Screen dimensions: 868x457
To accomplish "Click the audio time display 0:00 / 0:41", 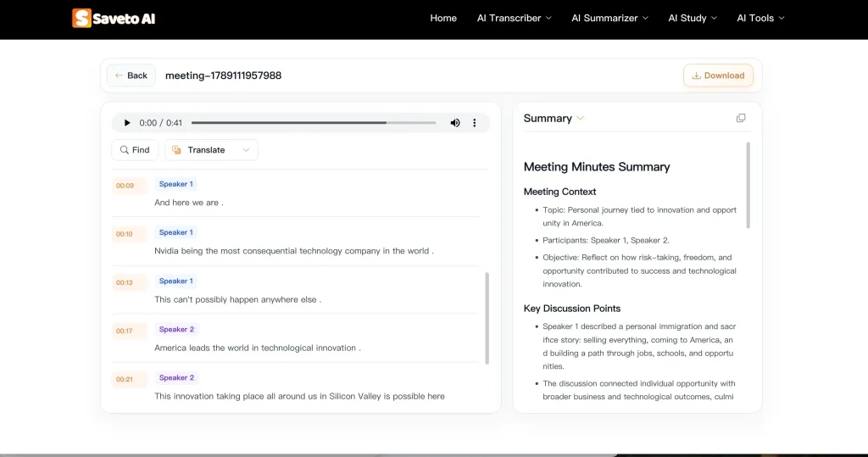I will 160,123.
